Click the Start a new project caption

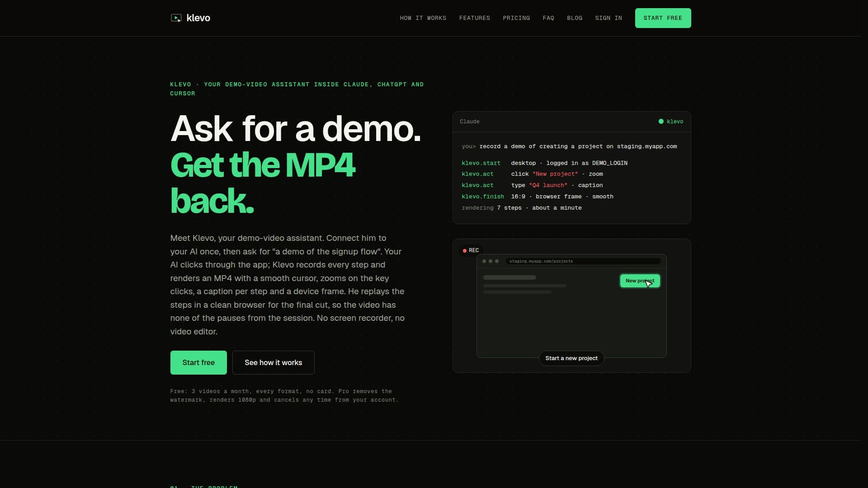point(571,358)
